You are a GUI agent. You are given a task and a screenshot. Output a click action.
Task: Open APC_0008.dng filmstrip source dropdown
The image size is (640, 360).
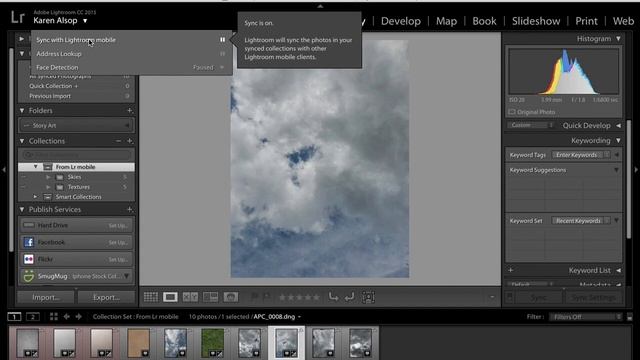pyautogui.click(x=299, y=317)
